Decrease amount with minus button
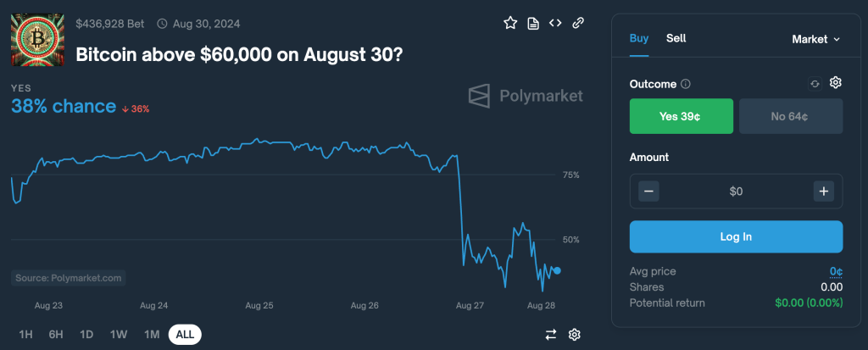The height and width of the screenshot is (350, 868). [649, 192]
